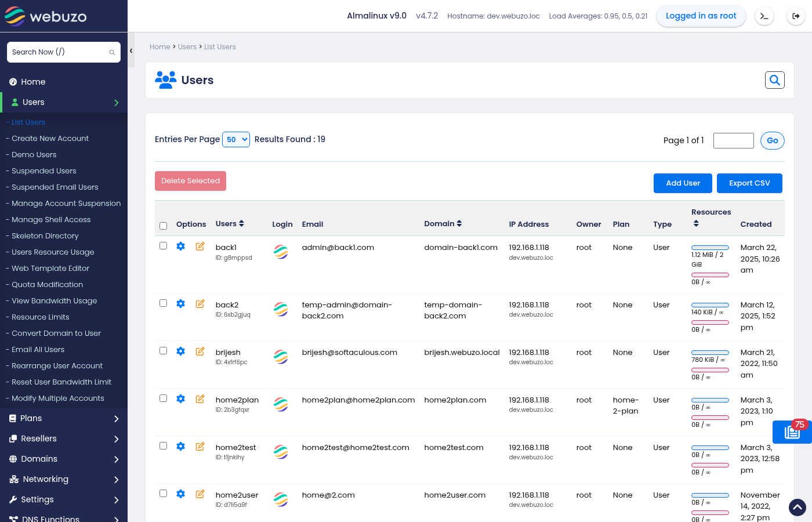Expand the Resellers sidebar section
The image size is (812, 522).
tap(64, 438)
